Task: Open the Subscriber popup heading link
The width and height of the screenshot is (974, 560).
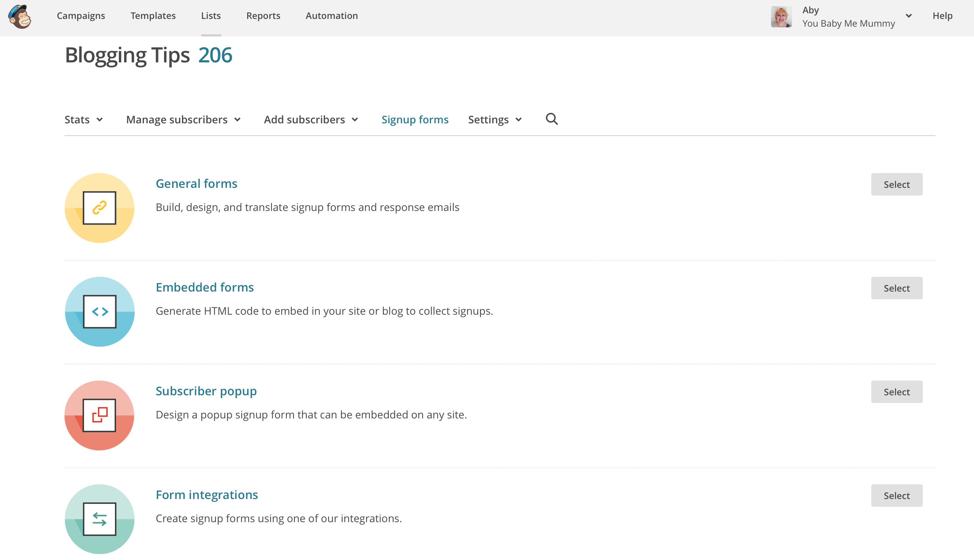Action: point(206,391)
